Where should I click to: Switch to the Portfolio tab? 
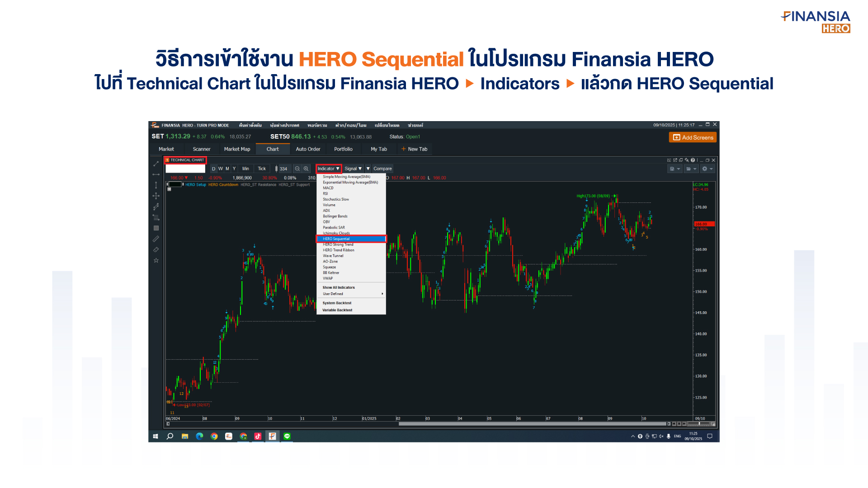pos(343,149)
